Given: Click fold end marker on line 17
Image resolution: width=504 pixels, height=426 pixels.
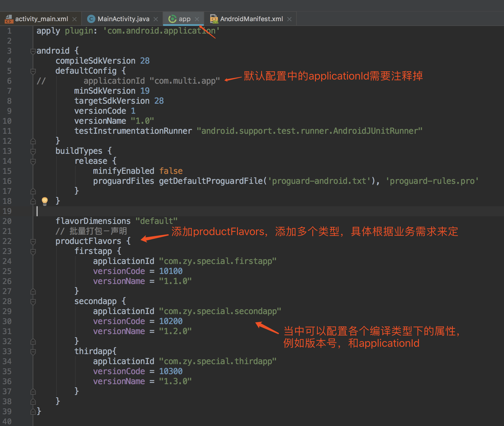Looking at the screenshot, I should [33, 191].
